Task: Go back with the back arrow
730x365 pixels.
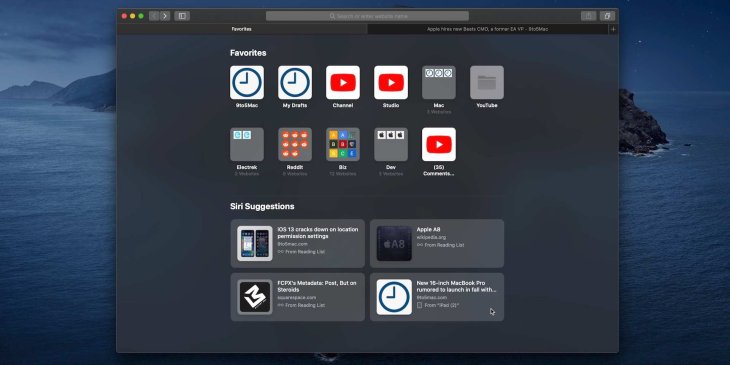Action: (x=154, y=16)
